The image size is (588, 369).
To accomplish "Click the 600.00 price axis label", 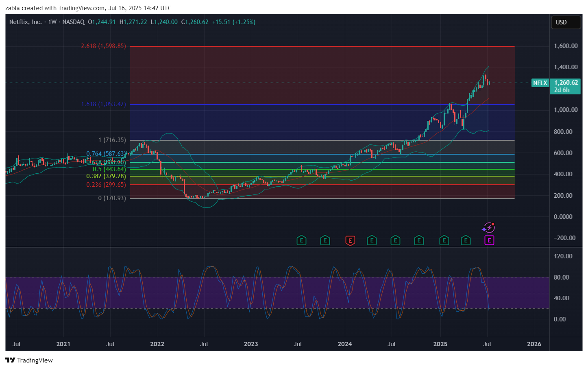I will 563,153.
